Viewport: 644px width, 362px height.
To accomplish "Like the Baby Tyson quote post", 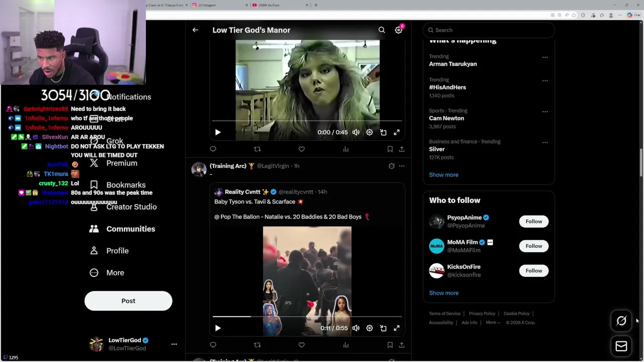I will click(x=301, y=345).
